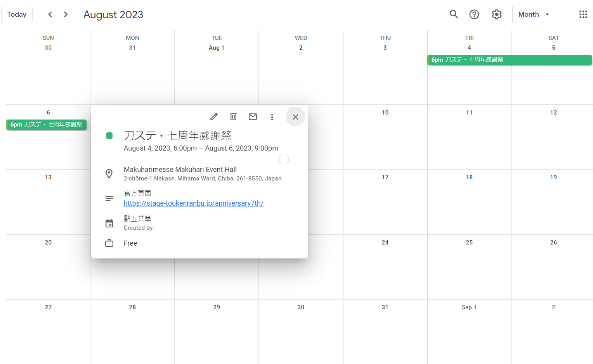The height and width of the screenshot is (364, 593).
Task: Click the location pin icon
Action: [x=109, y=173]
